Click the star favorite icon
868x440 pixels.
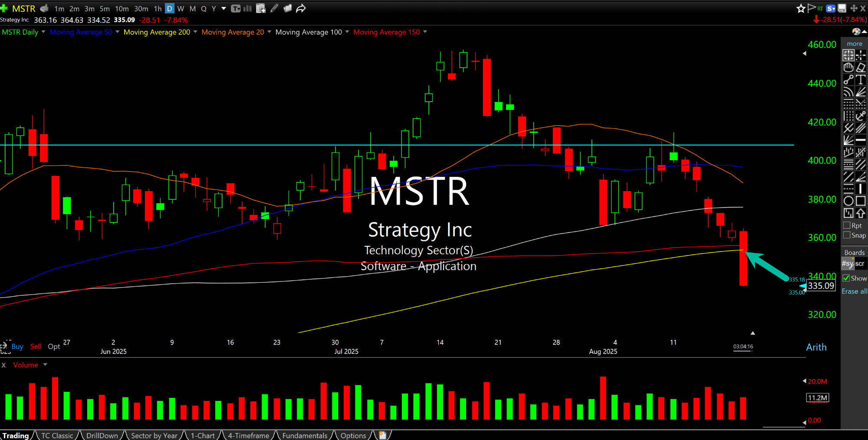(x=801, y=8)
